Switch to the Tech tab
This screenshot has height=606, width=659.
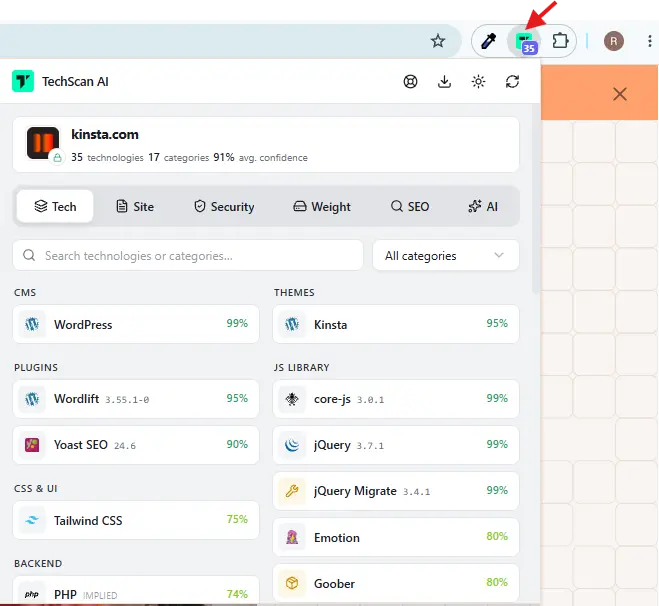(x=55, y=206)
